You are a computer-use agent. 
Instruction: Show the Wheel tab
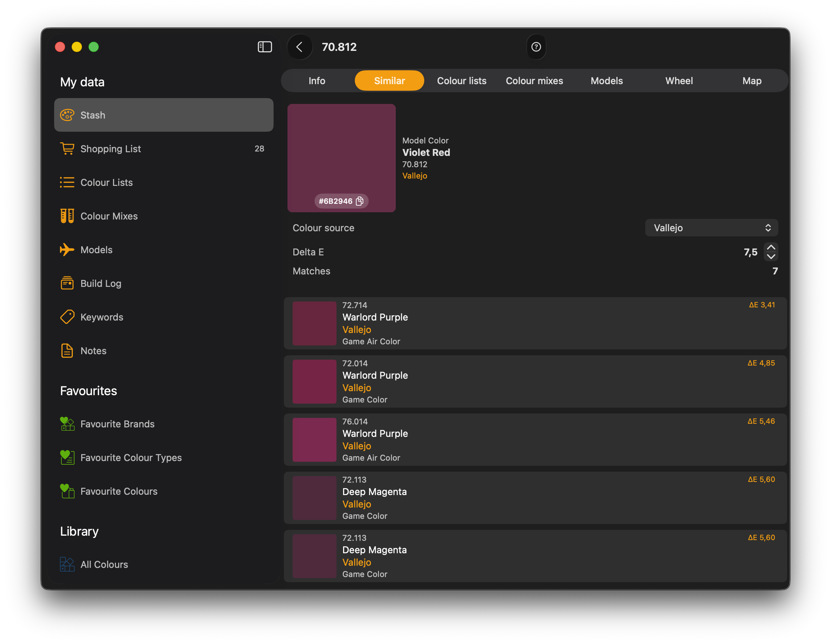click(679, 81)
